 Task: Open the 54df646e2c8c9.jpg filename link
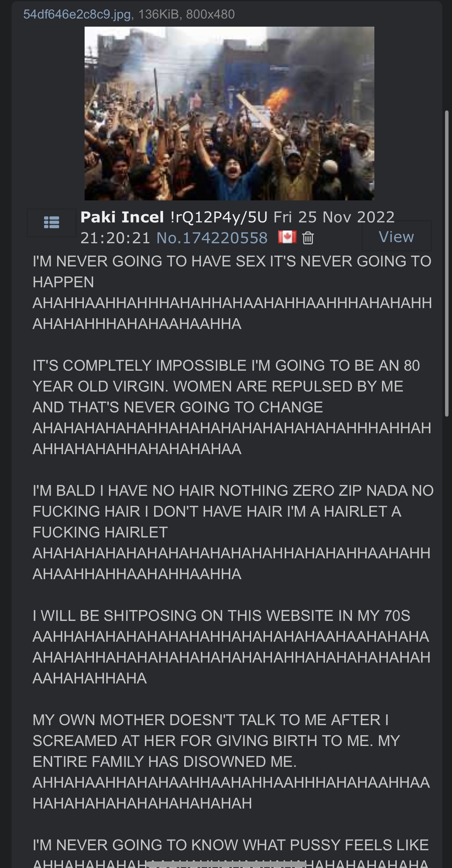(77, 14)
